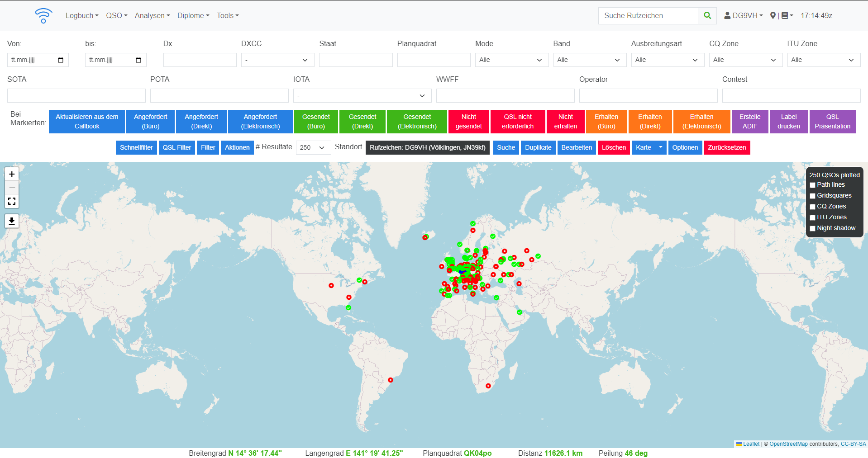868x458 pixels.
Task: Open the Logbuch menu
Action: pyautogui.click(x=81, y=15)
